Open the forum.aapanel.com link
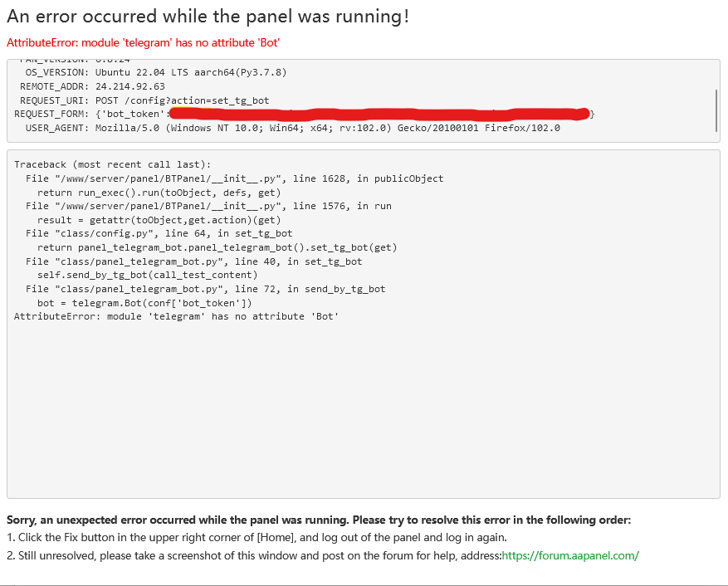 570,555
